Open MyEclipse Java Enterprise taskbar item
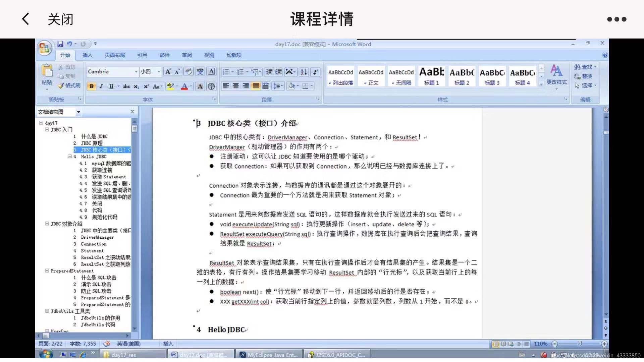 pyautogui.click(x=269, y=355)
